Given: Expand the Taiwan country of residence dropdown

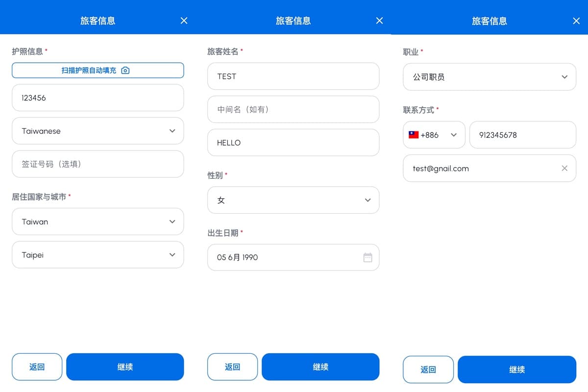Looking at the screenshot, I should 98,221.
